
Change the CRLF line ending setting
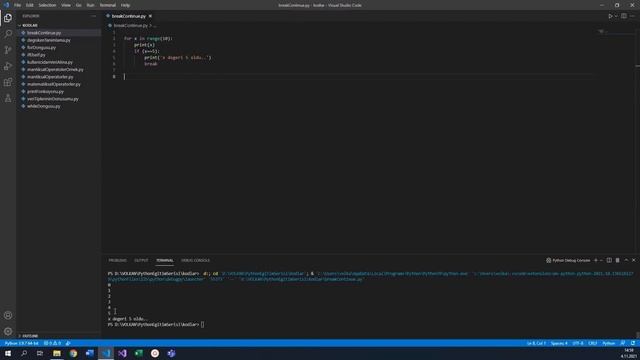[x=593, y=343]
